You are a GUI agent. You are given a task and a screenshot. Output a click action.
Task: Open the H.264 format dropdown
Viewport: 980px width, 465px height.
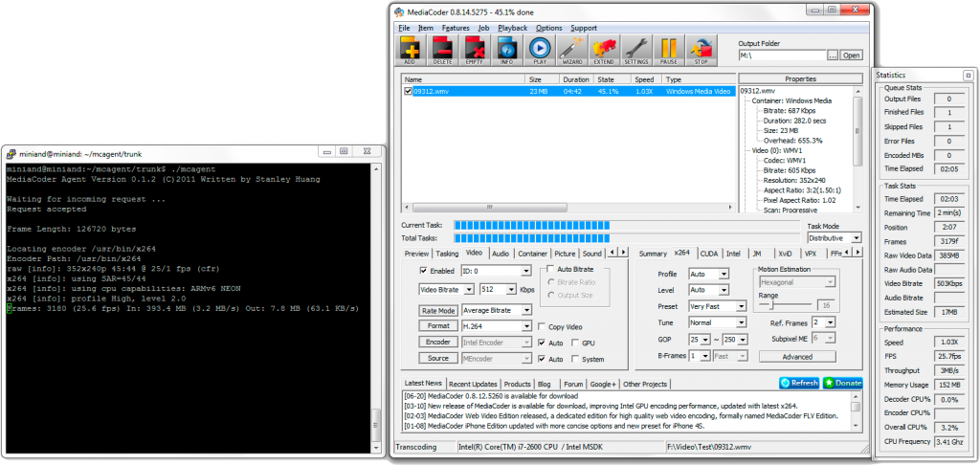[x=496, y=325]
